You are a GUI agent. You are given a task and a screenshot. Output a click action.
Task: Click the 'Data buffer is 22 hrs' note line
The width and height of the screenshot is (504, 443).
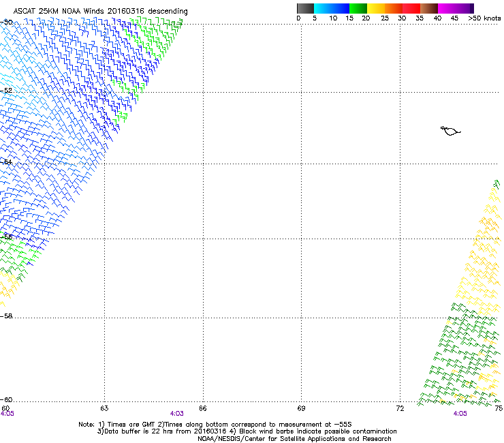click(x=247, y=431)
